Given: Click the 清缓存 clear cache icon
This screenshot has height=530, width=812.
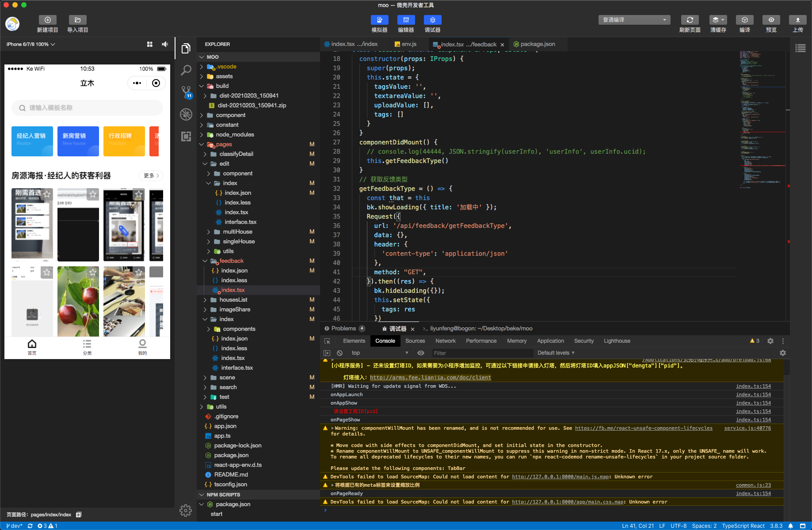Looking at the screenshot, I should click(x=718, y=20).
